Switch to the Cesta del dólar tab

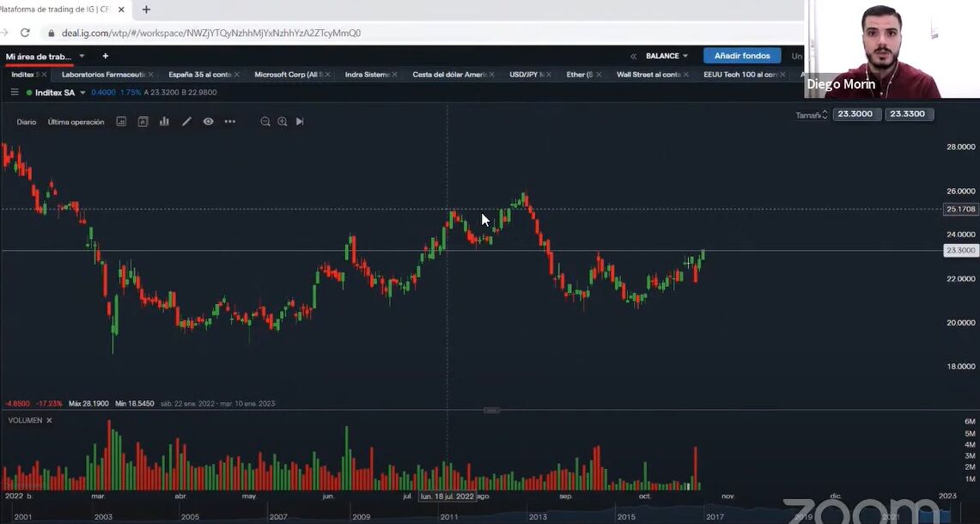coord(449,75)
